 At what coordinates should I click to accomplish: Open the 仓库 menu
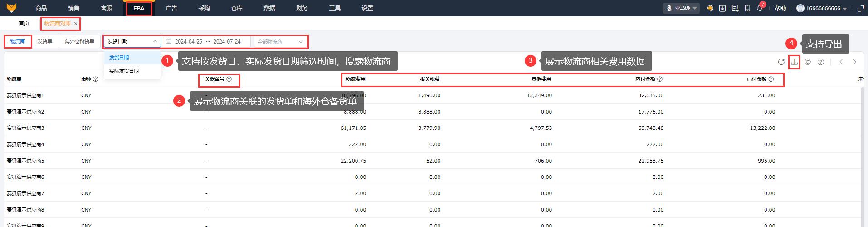(237, 8)
